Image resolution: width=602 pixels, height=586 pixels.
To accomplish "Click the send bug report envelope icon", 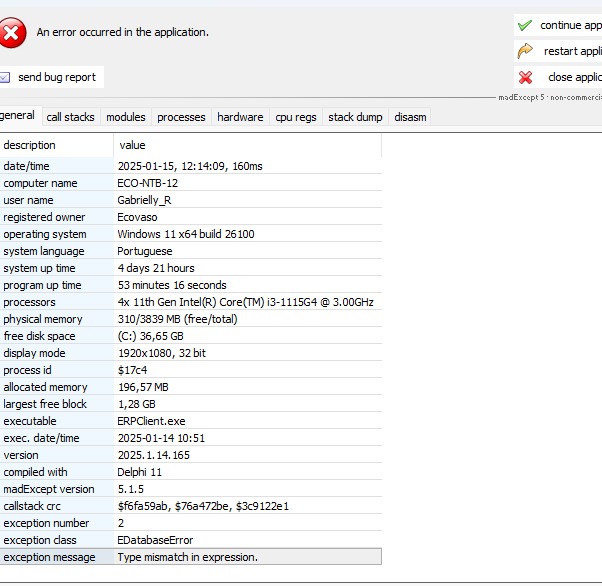I will 5,77.
